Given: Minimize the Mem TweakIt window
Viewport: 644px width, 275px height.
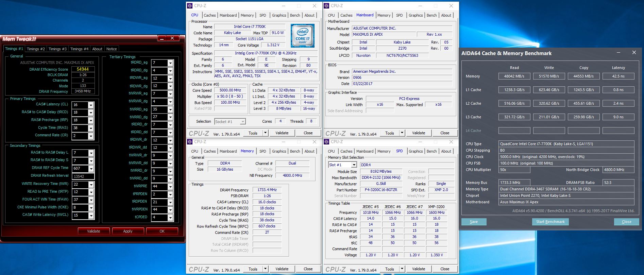Looking at the screenshot, I should click(162, 38).
